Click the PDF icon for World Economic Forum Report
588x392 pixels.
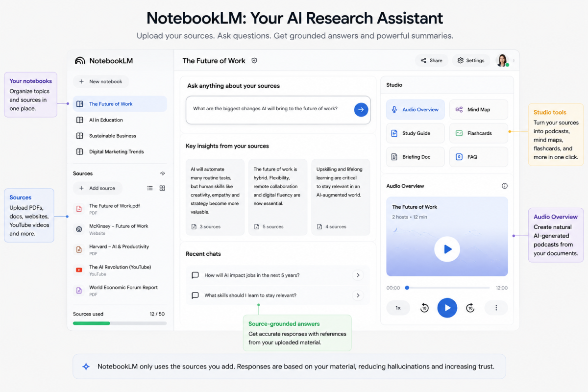point(79,291)
